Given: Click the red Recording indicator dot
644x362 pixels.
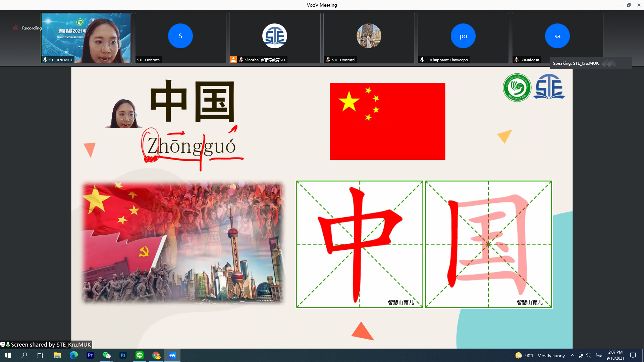Looking at the screenshot, I should (16, 28).
